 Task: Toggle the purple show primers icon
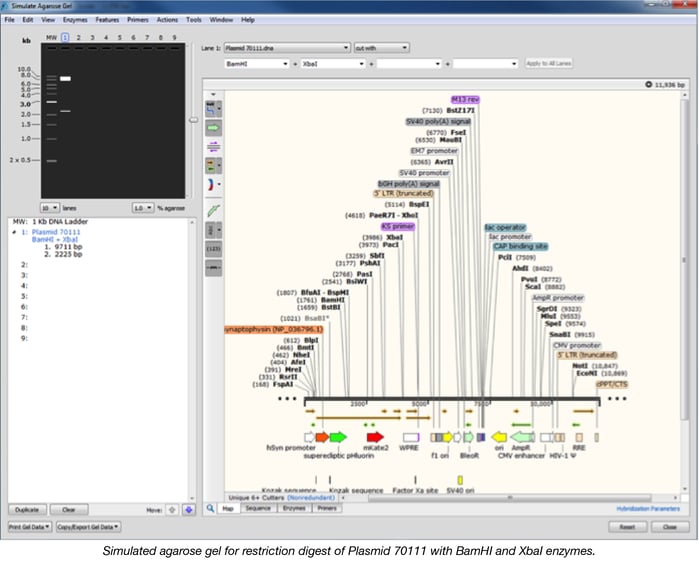(x=214, y=146)
